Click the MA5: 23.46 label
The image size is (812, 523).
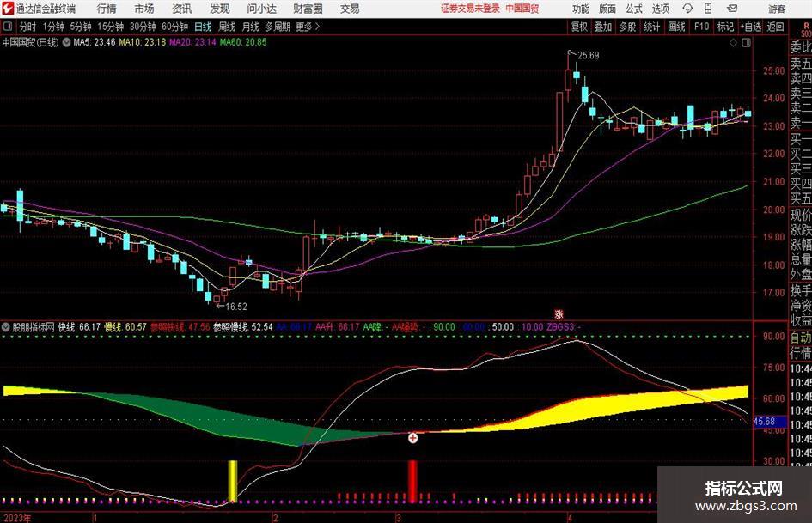[95, 42]
